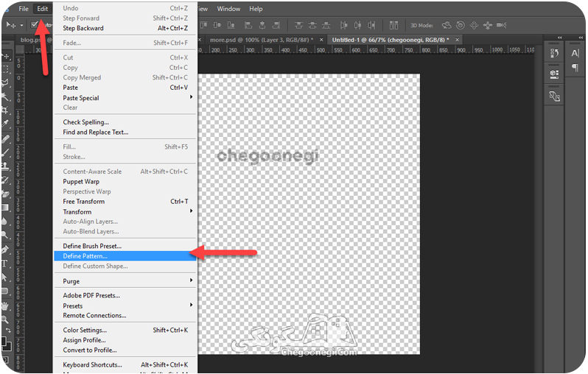Toggle the Auto-Select checkbox in options bar

click(x=35, y=25)
